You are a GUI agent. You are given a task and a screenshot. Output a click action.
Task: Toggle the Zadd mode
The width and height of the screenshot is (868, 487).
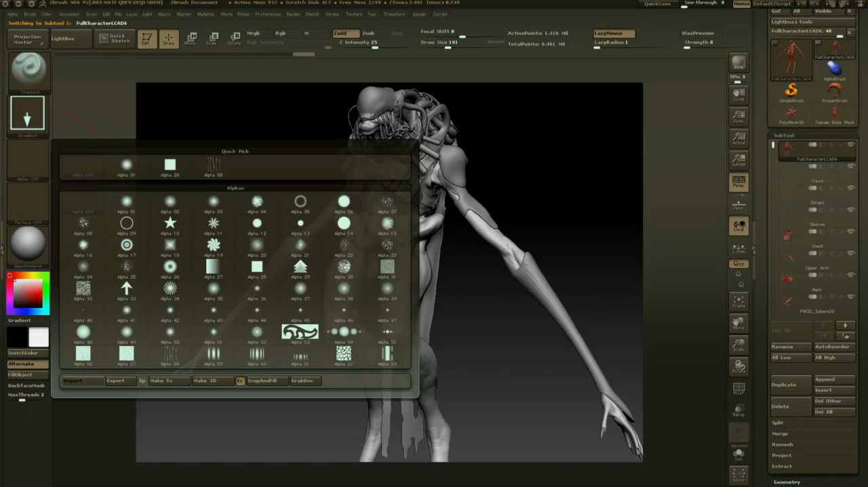(x=346, y=33)
